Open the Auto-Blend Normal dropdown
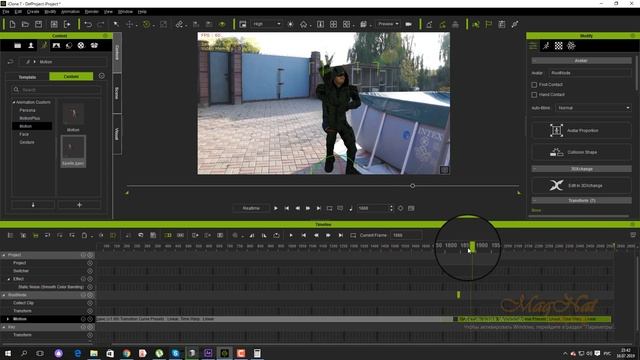This screenshot has height=360, width=640. pos(593,108)
